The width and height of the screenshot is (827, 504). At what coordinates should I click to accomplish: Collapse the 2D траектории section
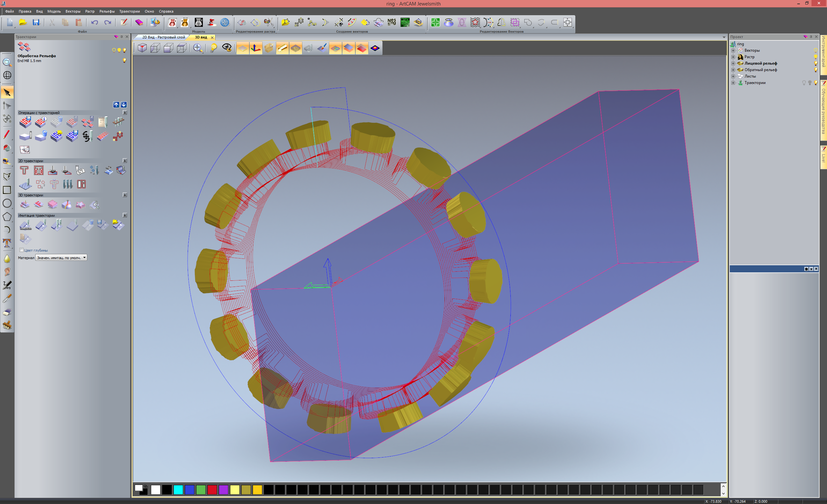click(x=125, y=161)
